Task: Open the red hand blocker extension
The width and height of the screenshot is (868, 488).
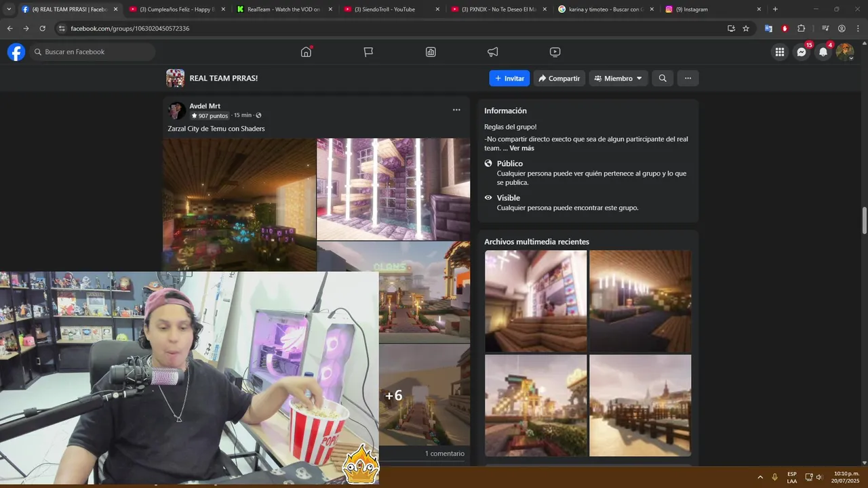Action: pyautogui.click(x=785, y=28)
